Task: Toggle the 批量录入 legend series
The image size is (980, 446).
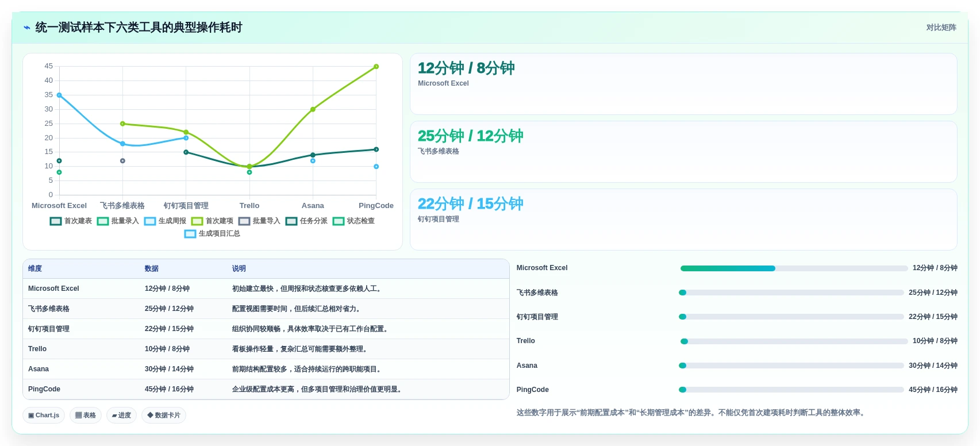Action: (118, 221)
